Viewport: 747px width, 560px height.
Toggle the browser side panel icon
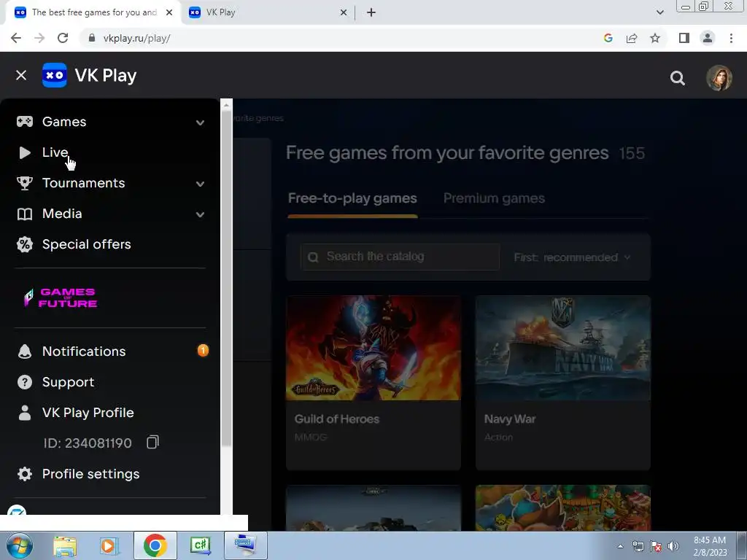(x=684, y=38)
